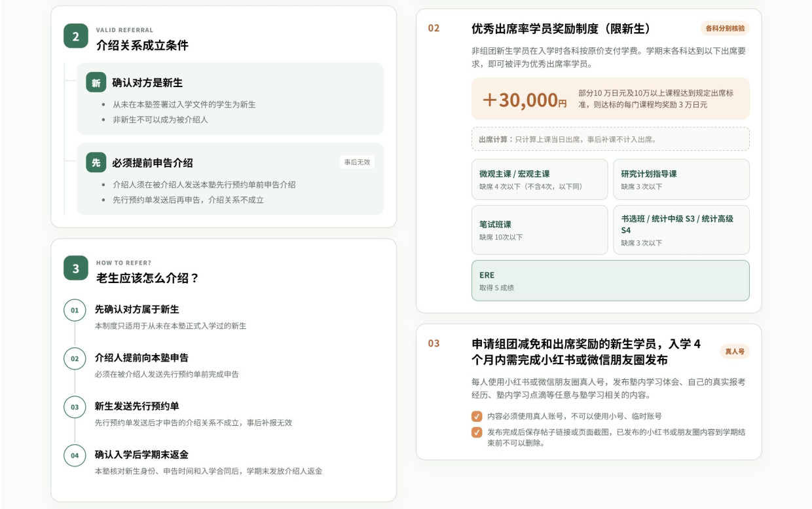The image size is (812, 509).
Task: Click the green number 2 section badge
Action: (x=76, y=36)
